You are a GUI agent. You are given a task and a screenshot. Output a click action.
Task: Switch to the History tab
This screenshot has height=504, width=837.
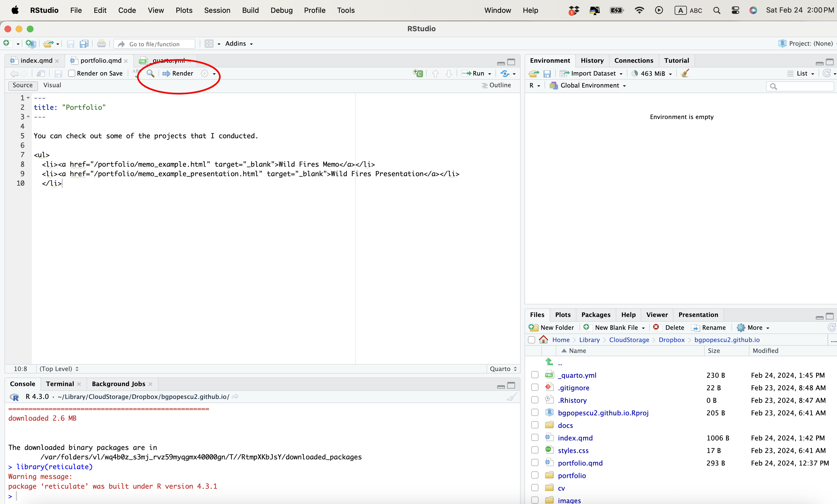click(592, 60)
